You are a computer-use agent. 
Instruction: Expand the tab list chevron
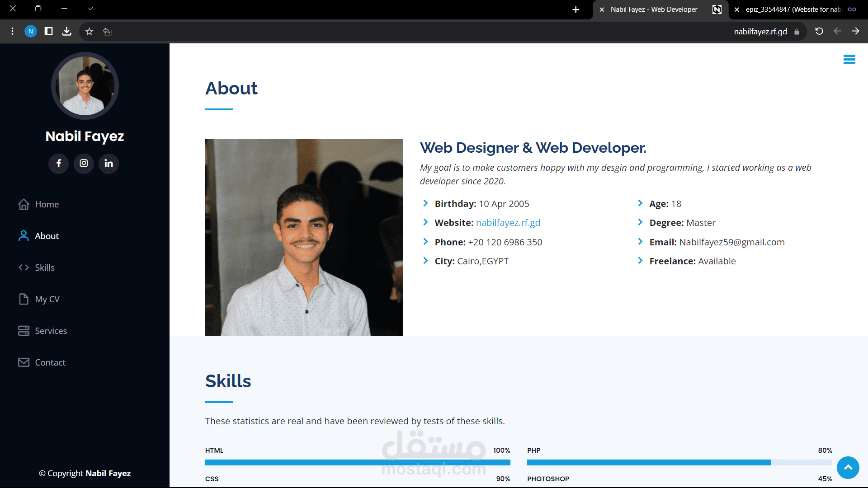pos(90,9)
